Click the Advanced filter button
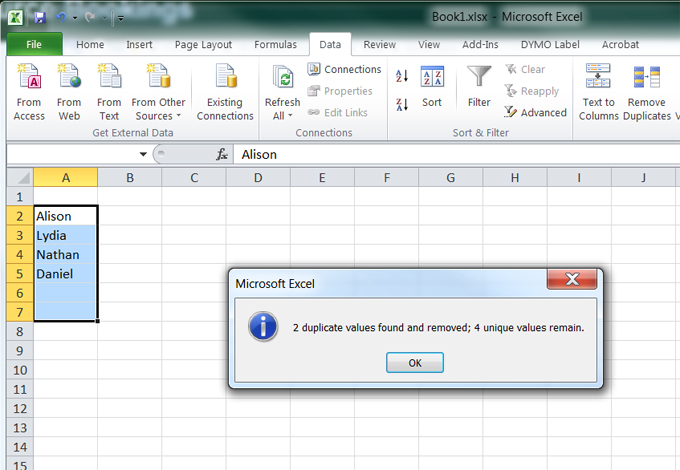680x470 pixels. [536, 113]
